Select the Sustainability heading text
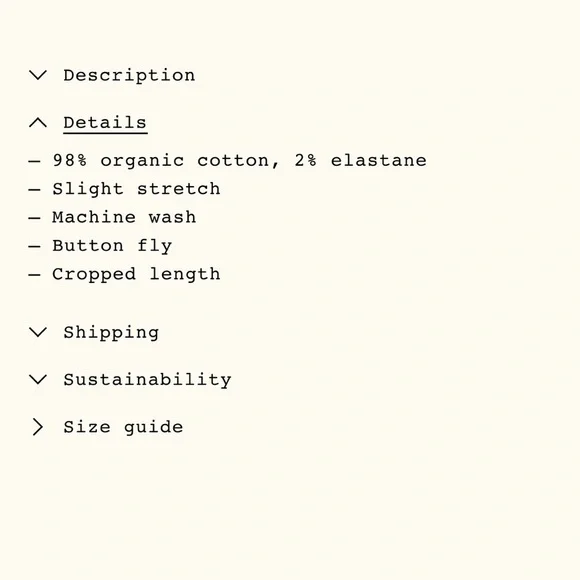Image resolution: width=580 pixels, height=580 pixels. (x=147, y=380)
